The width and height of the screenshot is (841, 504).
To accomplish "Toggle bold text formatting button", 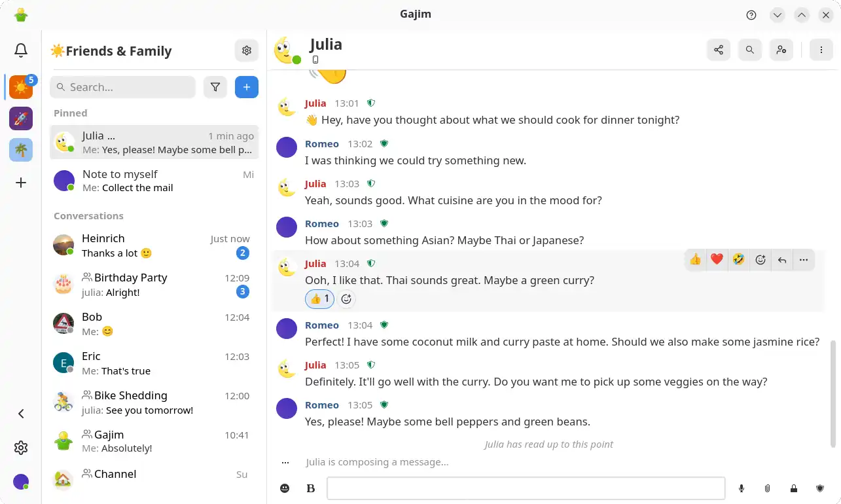I will tap(311, 488).
